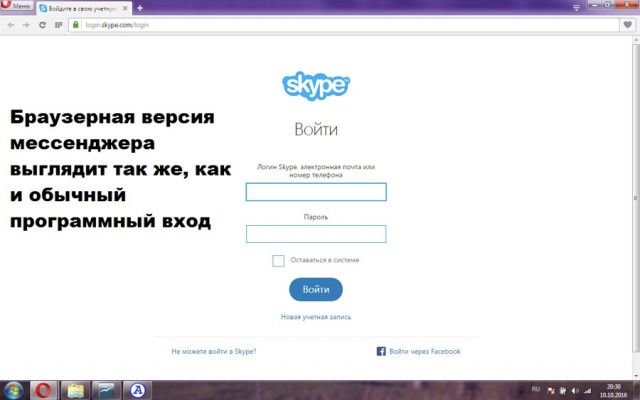The image size is (640, 400).
Task: Click the taskbar clock 20:30
Action: point(613,391)
